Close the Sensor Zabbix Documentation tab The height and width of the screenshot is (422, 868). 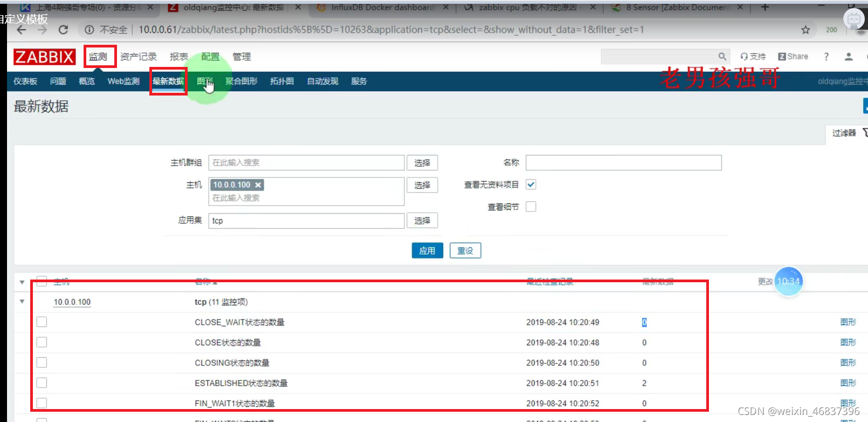[x=740, y=8]
